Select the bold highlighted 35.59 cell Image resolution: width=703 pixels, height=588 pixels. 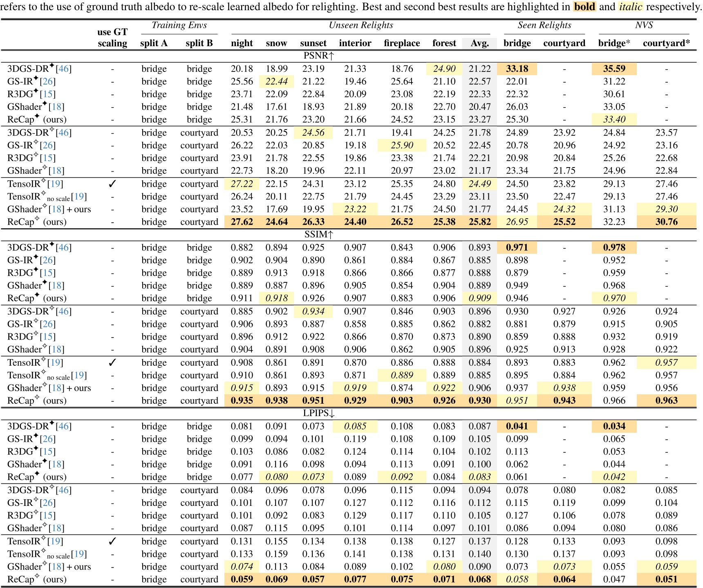pos(614,69)
